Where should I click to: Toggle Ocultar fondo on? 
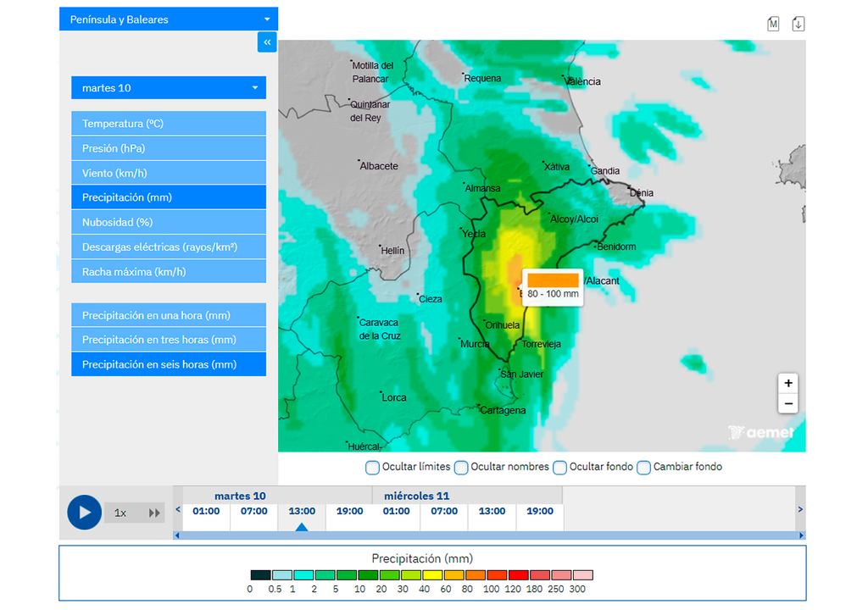(559, 468)
